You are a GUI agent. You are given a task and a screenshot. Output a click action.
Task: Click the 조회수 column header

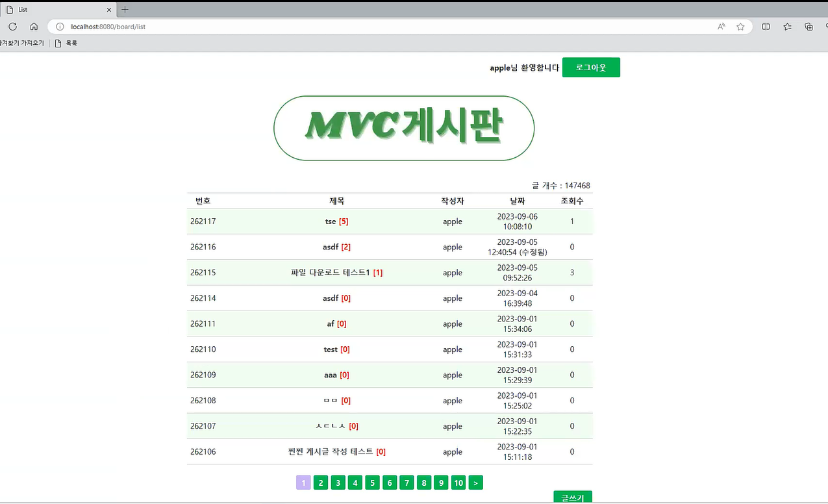pos(572,201)
